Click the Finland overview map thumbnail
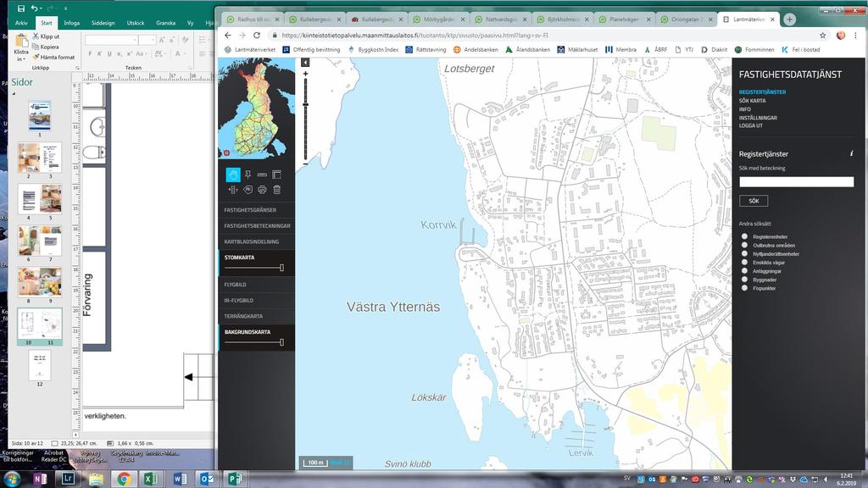868x488 pixels. [256, 109]
